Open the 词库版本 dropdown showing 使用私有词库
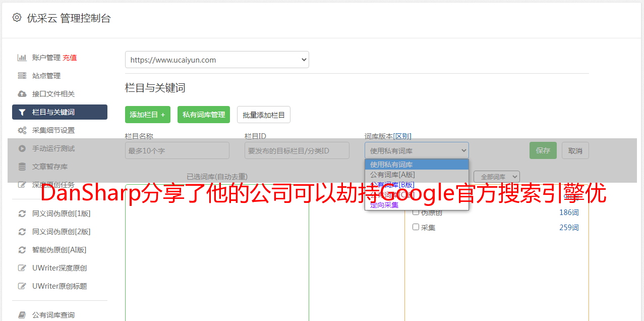644x321 pixels. 417,150
